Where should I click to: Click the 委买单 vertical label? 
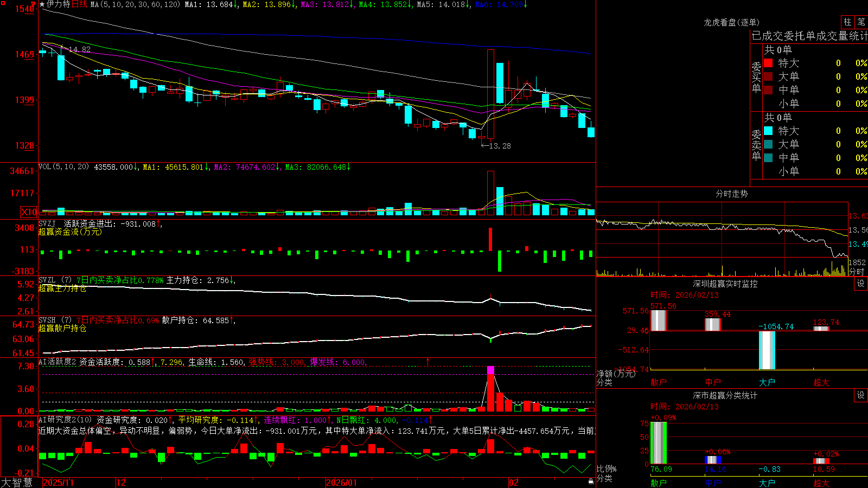756,76
